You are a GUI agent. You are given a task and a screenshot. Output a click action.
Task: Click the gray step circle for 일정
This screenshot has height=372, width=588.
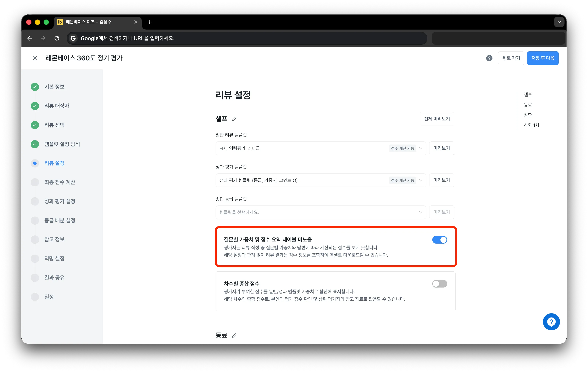click(35, 297)
